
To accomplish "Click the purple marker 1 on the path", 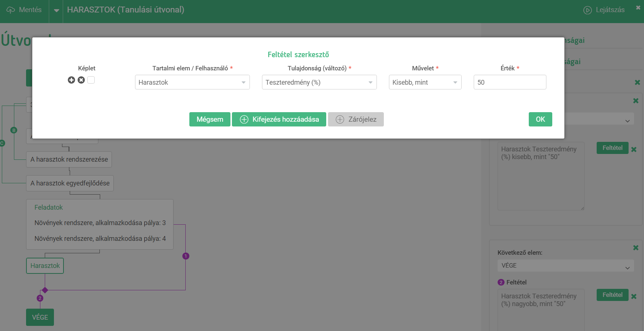I will click(x=186, y=256).
